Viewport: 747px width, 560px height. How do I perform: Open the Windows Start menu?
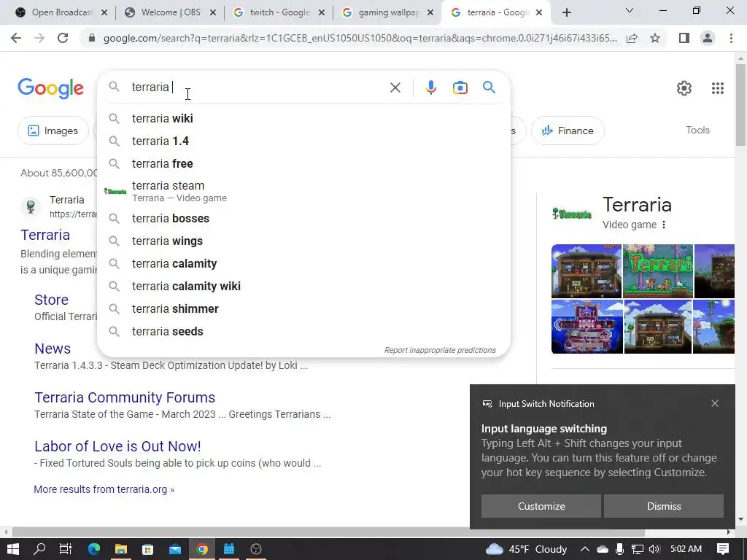pyautogui.click(x=13, y=549)
